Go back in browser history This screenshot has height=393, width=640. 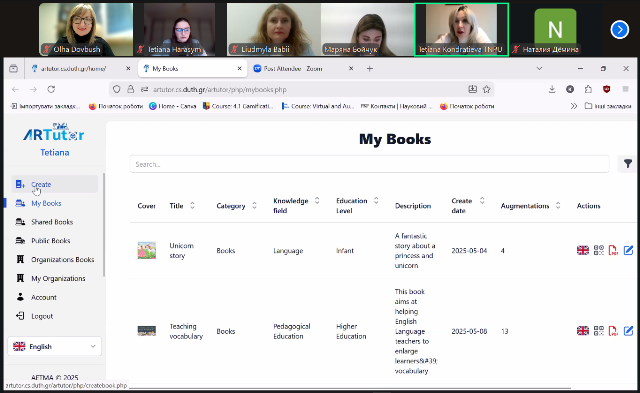pos(16,89)
